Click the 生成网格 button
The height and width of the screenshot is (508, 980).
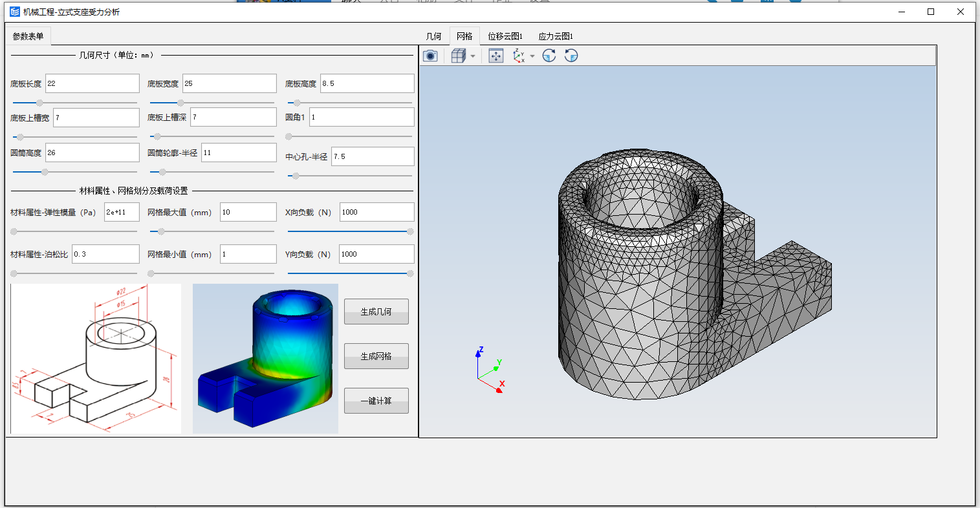376,356
